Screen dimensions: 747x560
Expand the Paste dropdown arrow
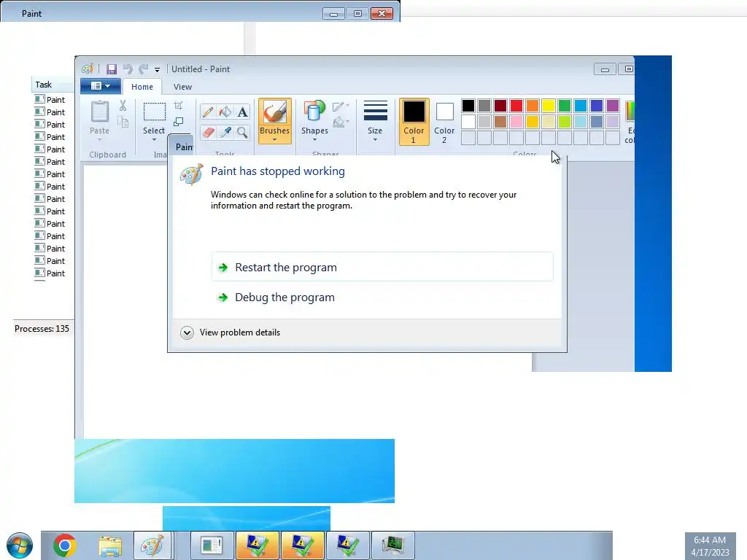coord(99,139)
